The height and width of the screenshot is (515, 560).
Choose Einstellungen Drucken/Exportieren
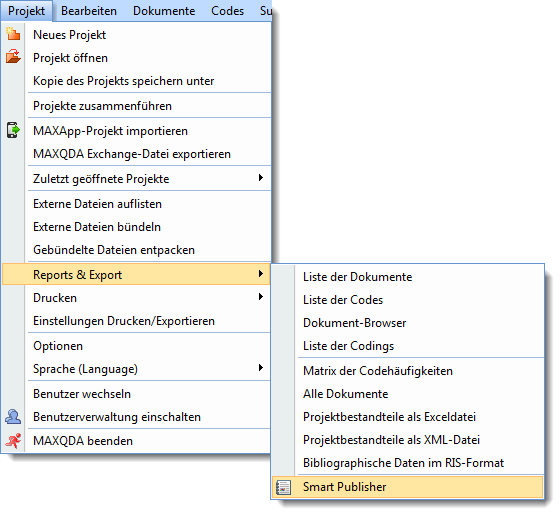pyautogui.click(x=136, y=320)
